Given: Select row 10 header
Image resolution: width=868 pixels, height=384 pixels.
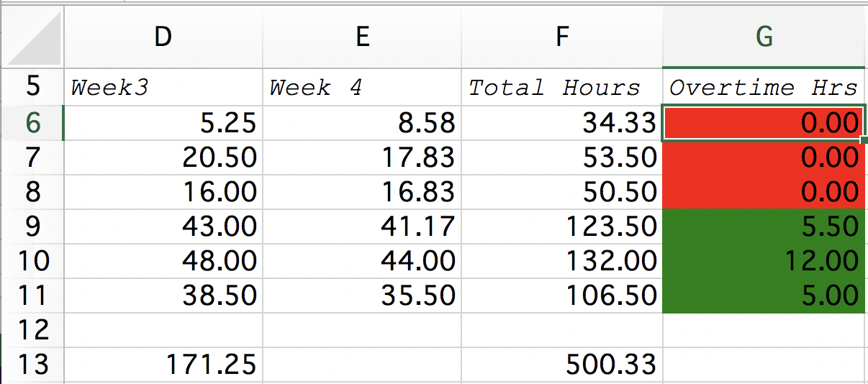Looking at the screenshot, I should 32,261.
